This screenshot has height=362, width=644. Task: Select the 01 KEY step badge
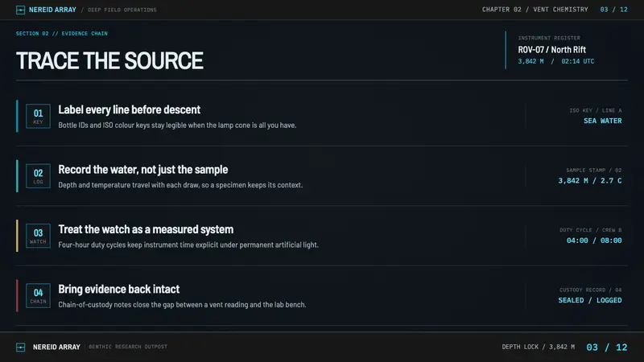pos(38,116)
